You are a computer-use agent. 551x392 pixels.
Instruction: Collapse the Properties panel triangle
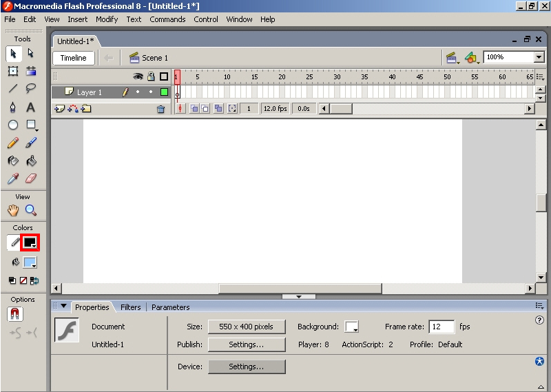point(63,306)
